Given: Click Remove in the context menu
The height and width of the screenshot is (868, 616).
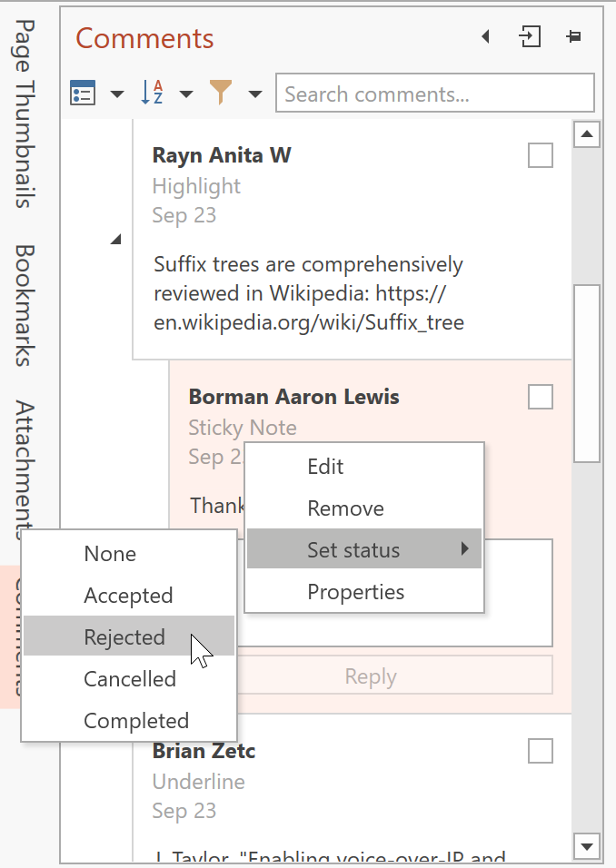Looking at the screenshot, I should pyautogui.click(x=345, y=508).
